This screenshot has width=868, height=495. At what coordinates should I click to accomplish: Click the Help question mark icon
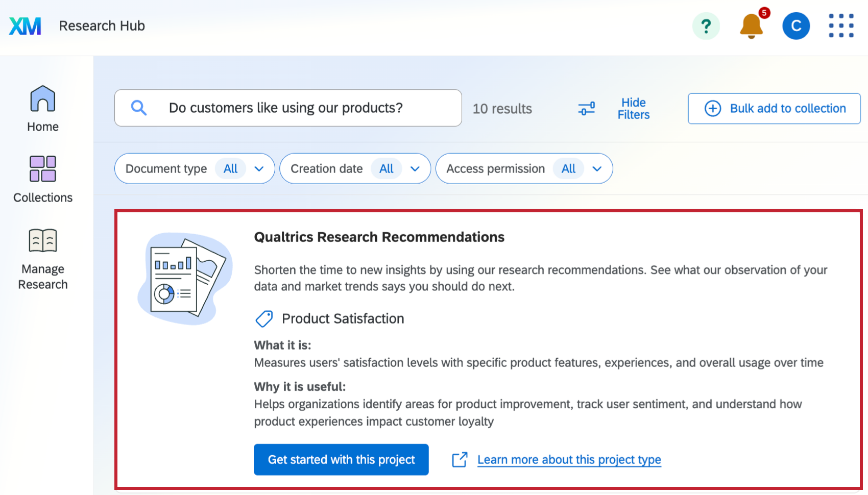point(706,26)
